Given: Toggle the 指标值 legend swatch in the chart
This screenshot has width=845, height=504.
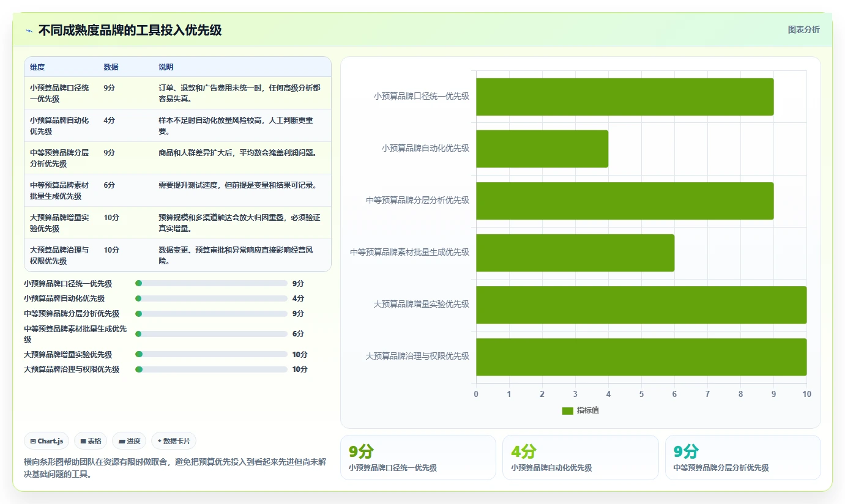Looking at the screenshot, I should coord(568,410).
